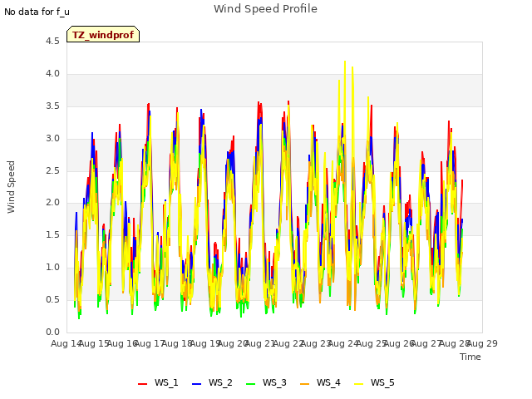Select the Wind Speed Profile chart title
Viewport: 532px width, 399px height.
[x=265, y=9]
